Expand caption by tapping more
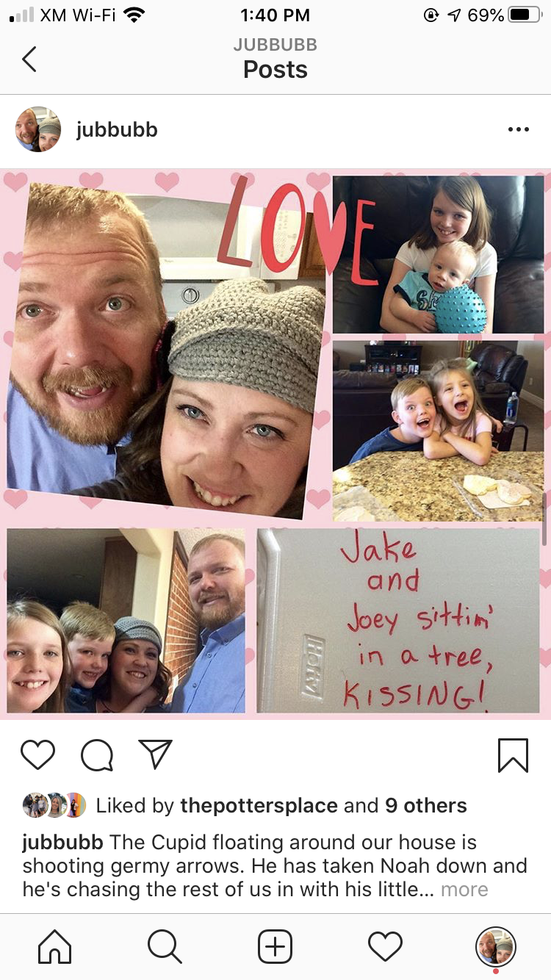 [x=464, y=890]
